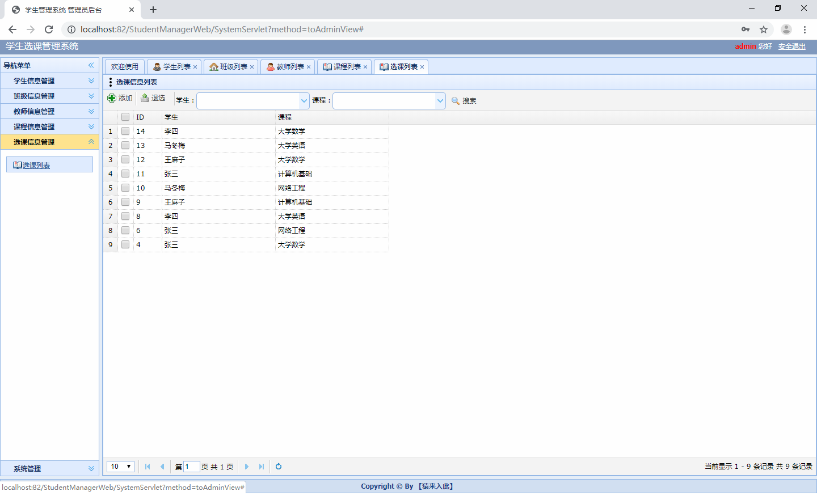The height and width of the screenshot is (504, 817).
Task: Close the 课程列表 tab
Action: (x=365, y=67)
